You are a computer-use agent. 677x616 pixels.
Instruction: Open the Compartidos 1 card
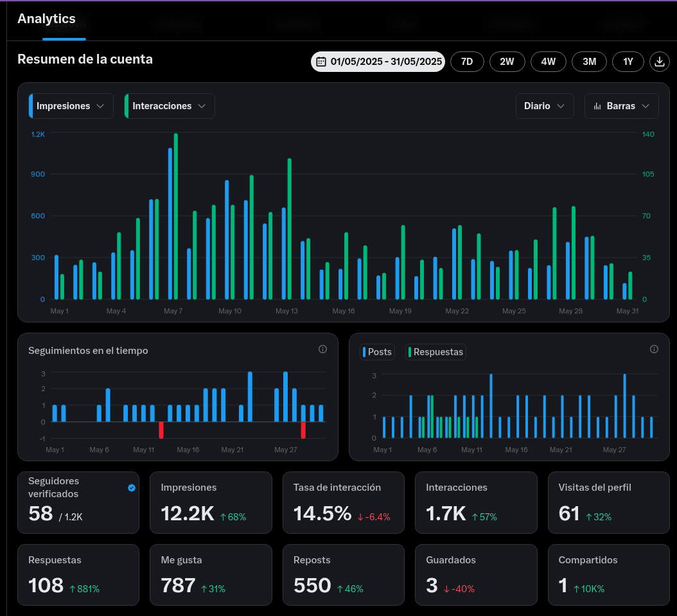(x=609, y=575)
